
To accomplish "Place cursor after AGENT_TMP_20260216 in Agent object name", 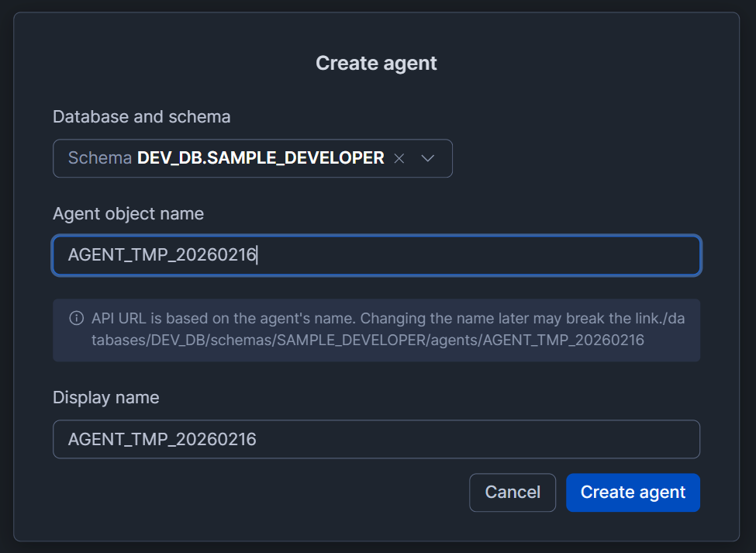I will coord(257,255).
